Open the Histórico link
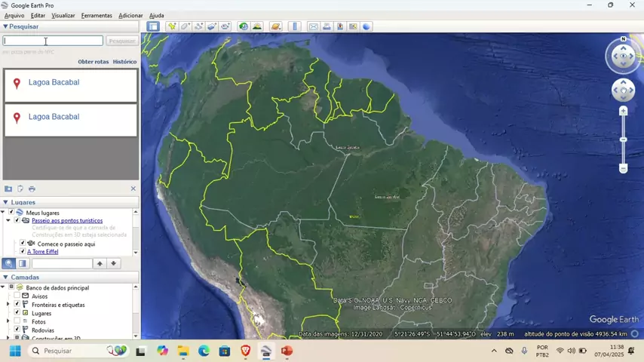 124,62
